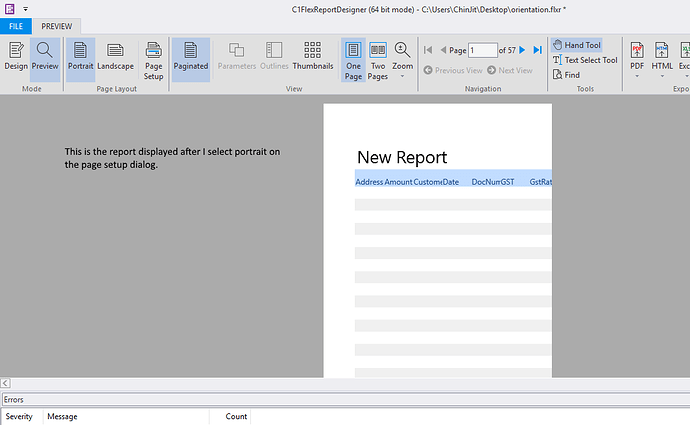Viewport: 690px width, 425px height.
Task: Go to the previous page arrow
Action: coord(443,50)
